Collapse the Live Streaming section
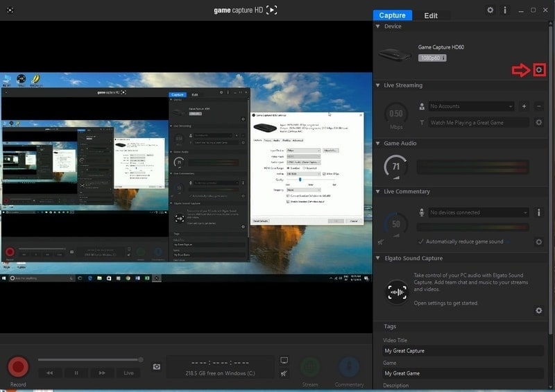The width and height of the screenshot is (555, 392). point(377,85)
